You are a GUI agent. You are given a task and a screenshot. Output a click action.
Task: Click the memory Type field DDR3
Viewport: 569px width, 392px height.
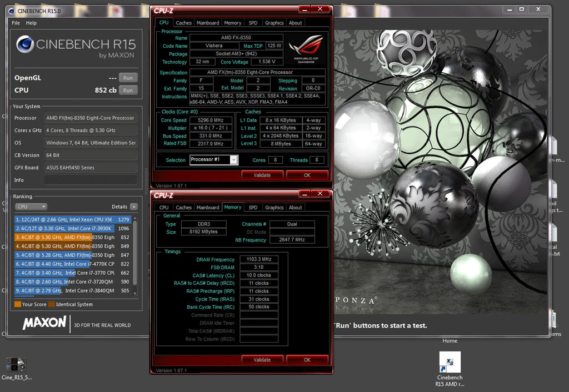pyautogui.click(x=203, y=224)
